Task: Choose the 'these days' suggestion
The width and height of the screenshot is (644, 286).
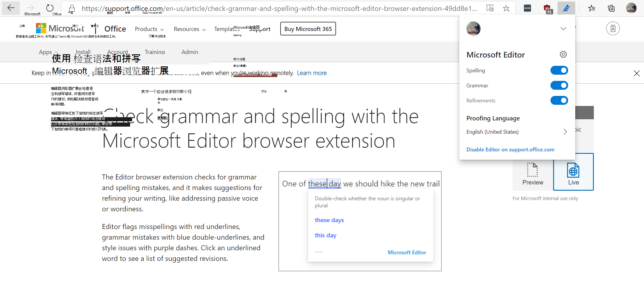Action: [329, 220]
